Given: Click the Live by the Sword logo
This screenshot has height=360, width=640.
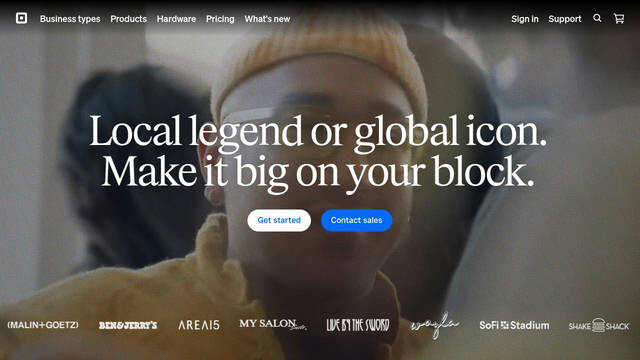Looking at the screenshot, I should pyautogui.click(x=358, y=325).
